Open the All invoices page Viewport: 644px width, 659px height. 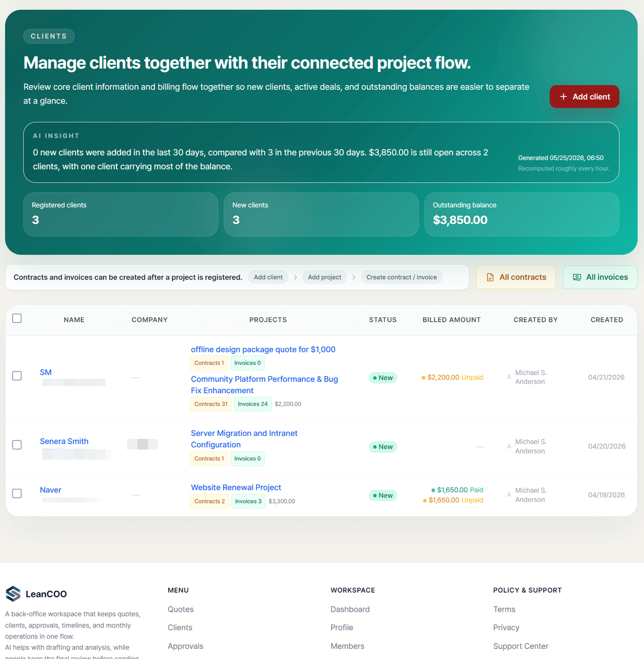[x=600, y=277]
